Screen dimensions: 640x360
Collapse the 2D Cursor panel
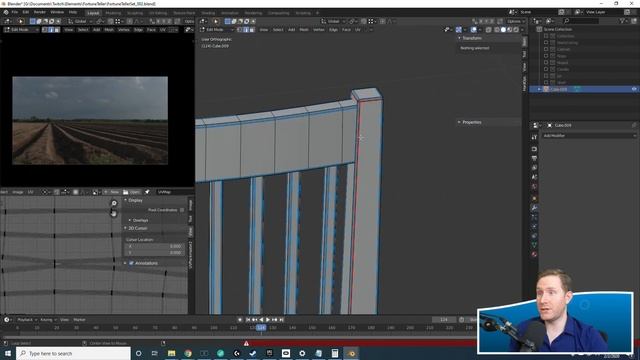tap(138, 228)
